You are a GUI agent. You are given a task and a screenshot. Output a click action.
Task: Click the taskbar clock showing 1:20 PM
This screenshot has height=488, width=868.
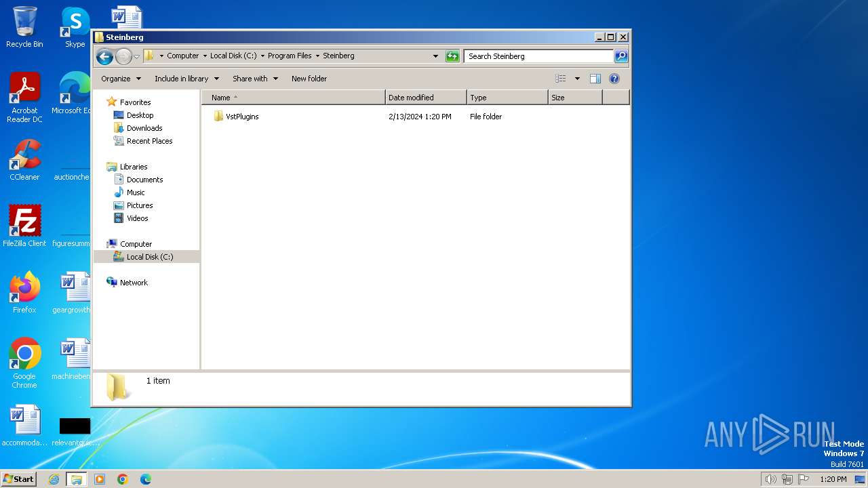click(833, 479)
